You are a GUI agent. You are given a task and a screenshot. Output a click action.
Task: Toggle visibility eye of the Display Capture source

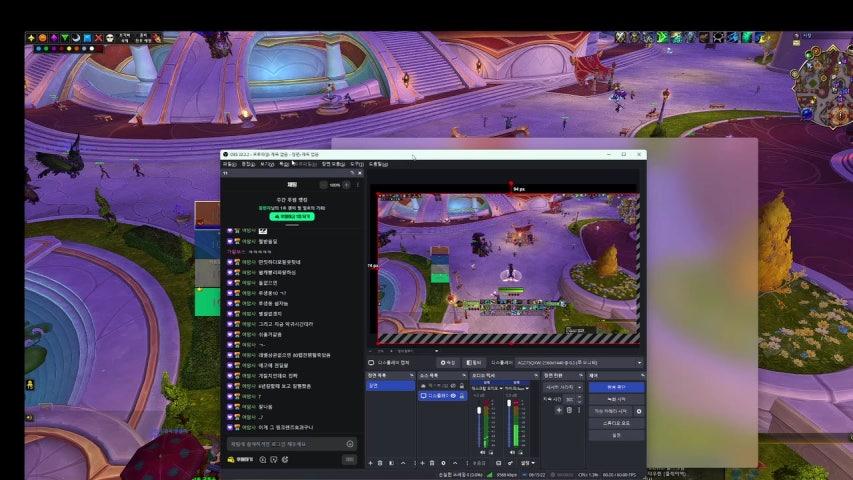453,396
